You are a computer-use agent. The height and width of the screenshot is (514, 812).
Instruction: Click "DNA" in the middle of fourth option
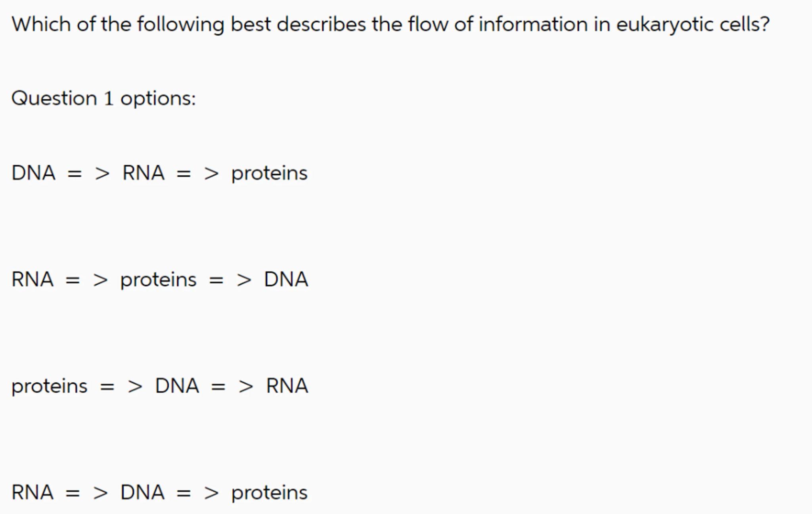142,493
